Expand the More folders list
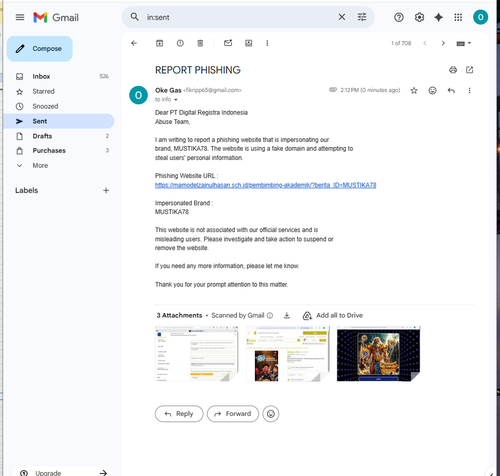Image resolution: width=500 pixels, height=476 pixels. 59,166
